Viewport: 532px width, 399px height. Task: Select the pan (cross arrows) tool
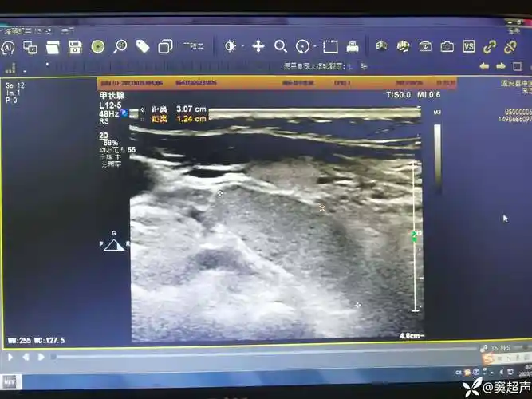258,46
